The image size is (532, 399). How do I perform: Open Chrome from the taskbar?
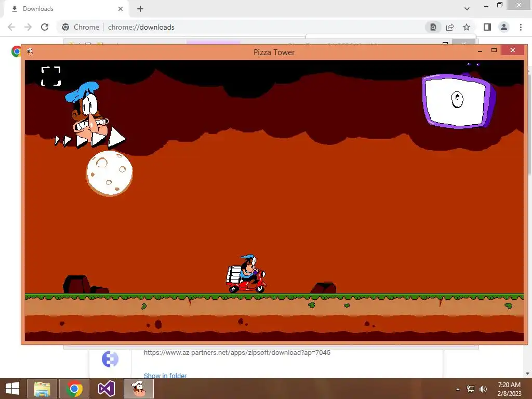[x=74, y=389]
